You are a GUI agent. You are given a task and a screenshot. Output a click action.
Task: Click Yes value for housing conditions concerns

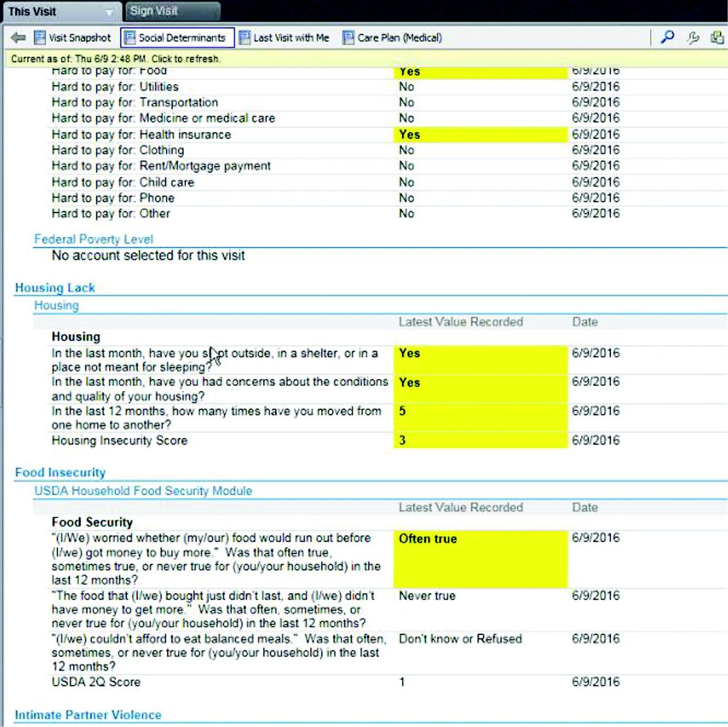pyautogui.click(x=480, y=389)
